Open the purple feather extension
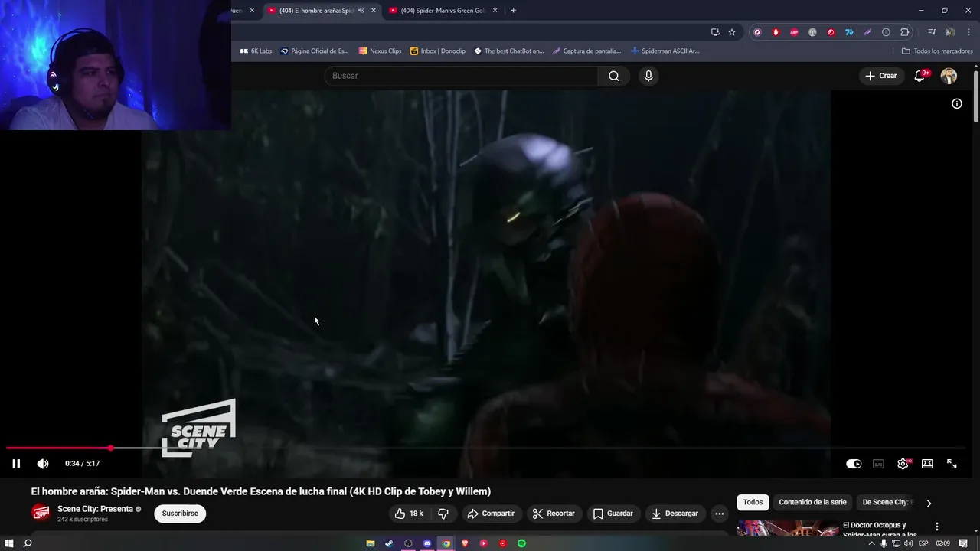This screenshot has width=980, height=551. (x=867, y=32)
